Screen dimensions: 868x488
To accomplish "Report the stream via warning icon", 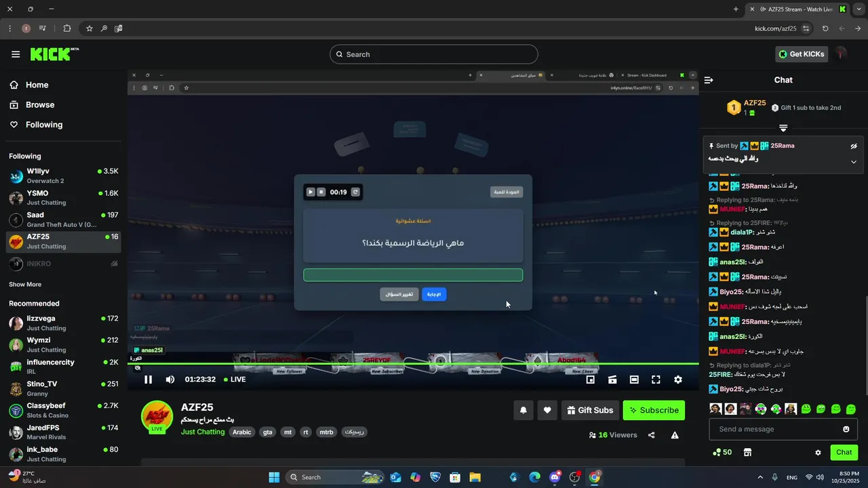I will click(675, 435).
